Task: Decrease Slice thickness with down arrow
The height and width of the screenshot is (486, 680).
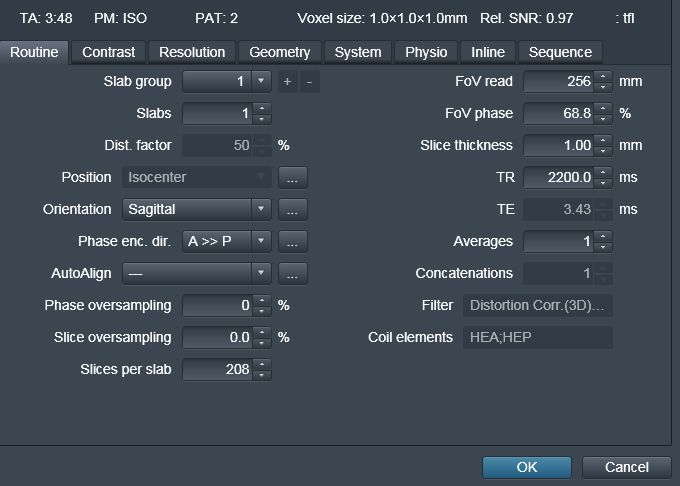Action: click(603, 151)
